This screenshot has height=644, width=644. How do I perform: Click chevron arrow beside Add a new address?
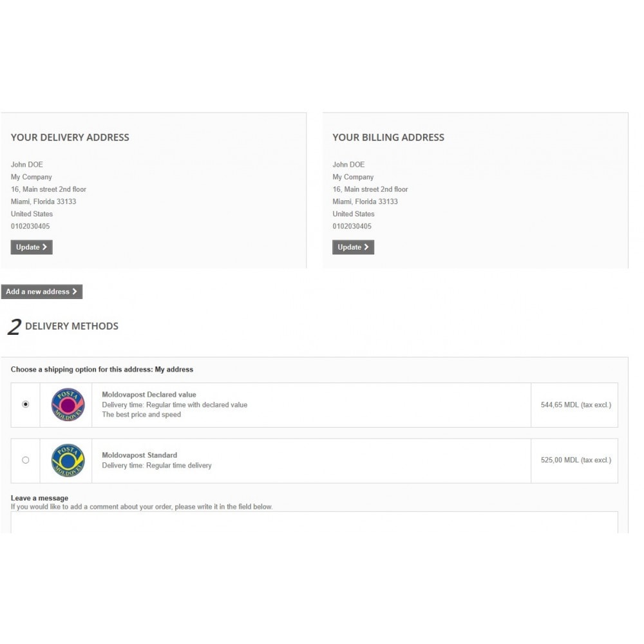(x=75, y=291)
